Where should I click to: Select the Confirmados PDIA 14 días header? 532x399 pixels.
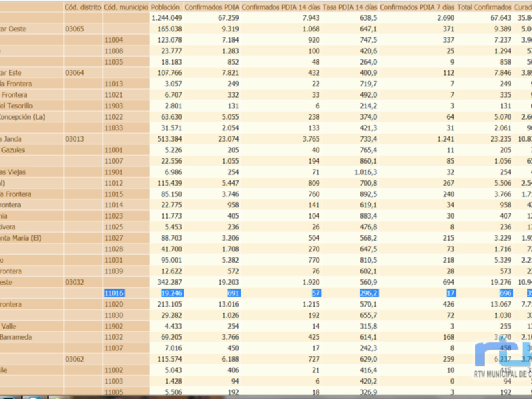[x=281, y=7]
